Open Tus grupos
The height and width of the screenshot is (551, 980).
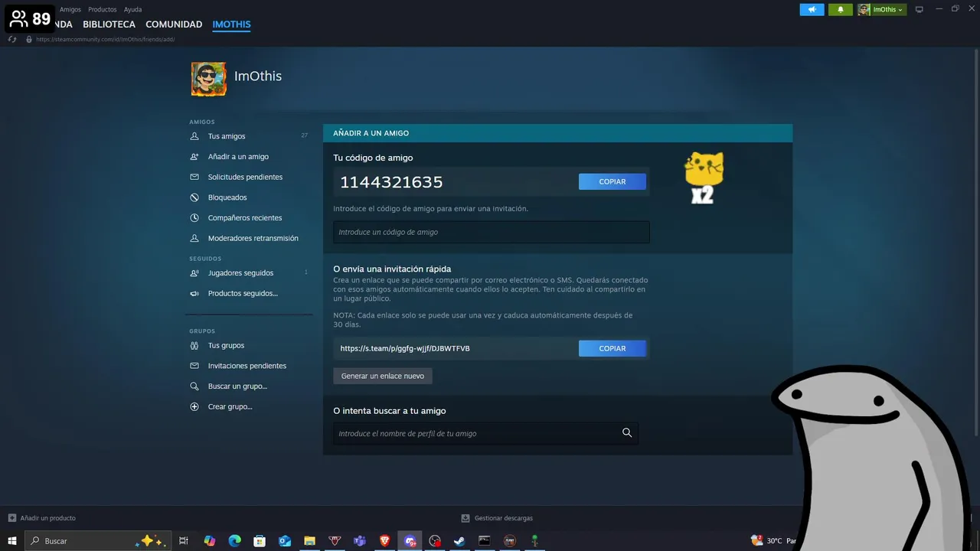click(x=226, y=345)
